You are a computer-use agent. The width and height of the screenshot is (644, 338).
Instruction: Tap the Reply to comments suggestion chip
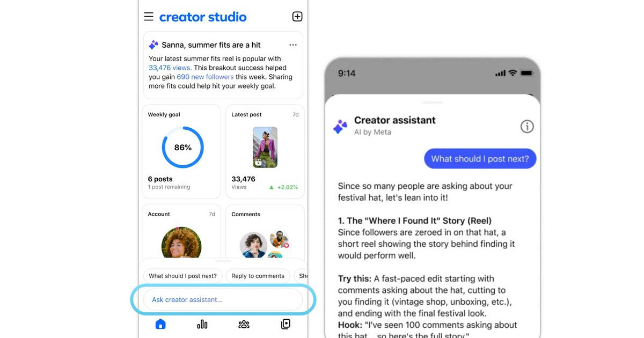tap(258, 276)
